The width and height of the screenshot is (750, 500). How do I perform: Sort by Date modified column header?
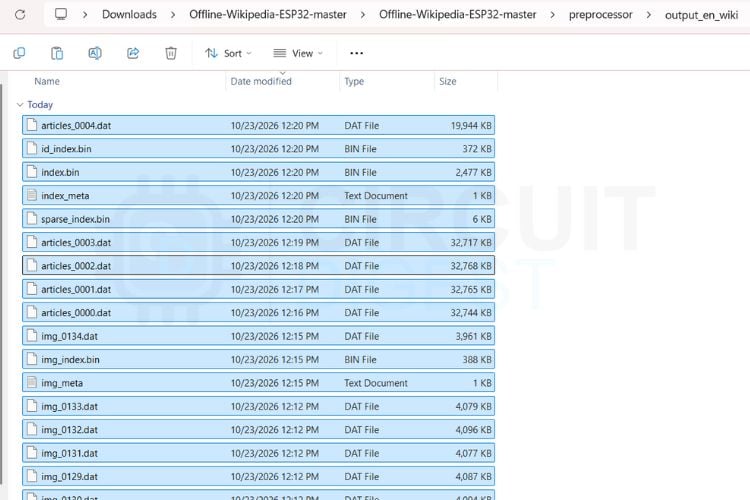261,81
